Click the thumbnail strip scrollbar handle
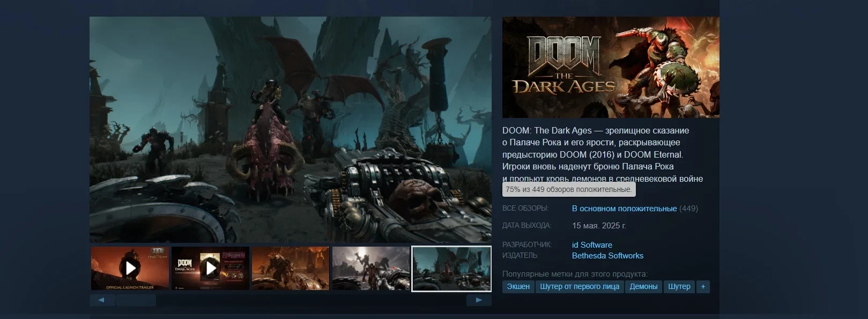 (x=136, y=300)
